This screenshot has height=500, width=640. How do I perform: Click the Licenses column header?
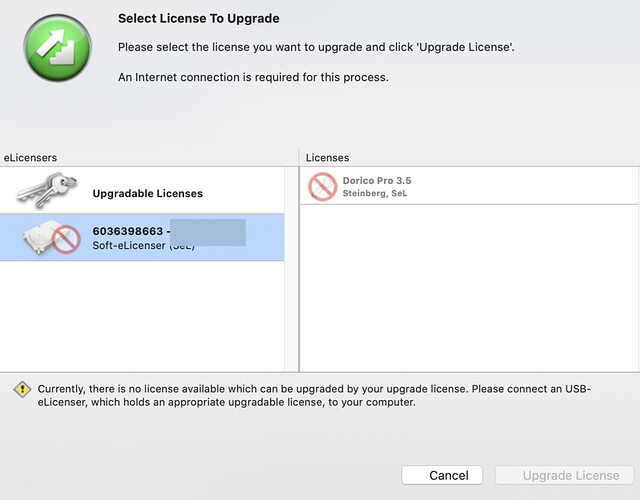pos(327,158)
